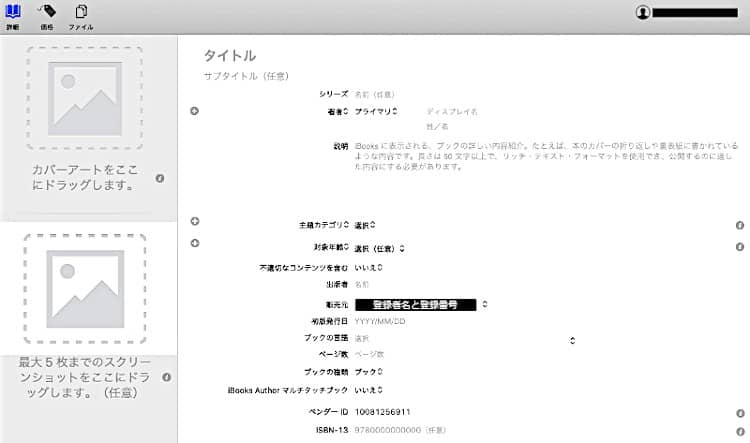This screenshot has width=750, height=443.
Task: Open the 価格 (Price) tag icon tab
Action: tap(47, 16)
